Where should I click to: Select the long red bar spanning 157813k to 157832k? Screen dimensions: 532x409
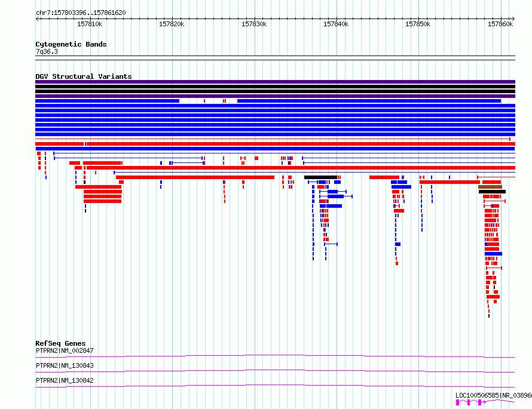pyautogui.click(x=195, y=177)
